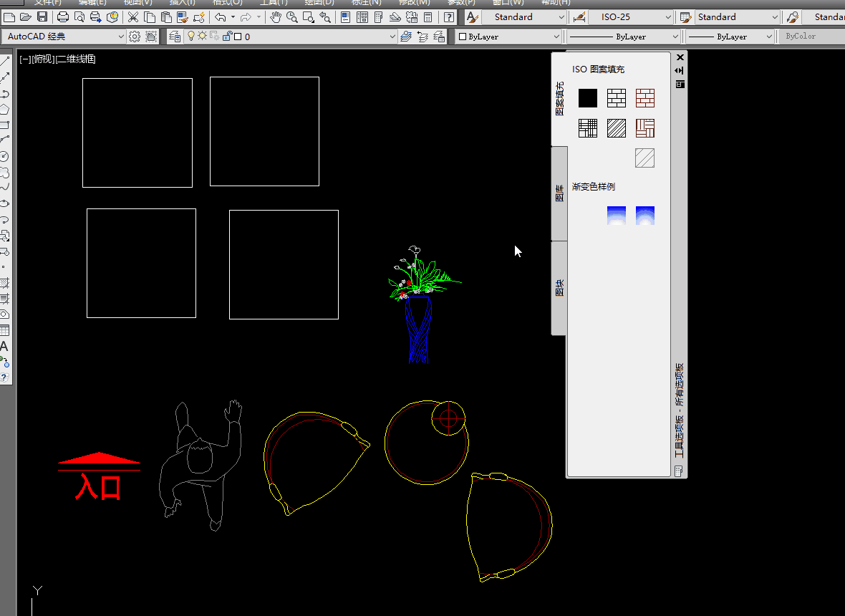This screenshot has width=845, height=616.
Task: Open the DesignCenter icon
Action: pos(362,17)
